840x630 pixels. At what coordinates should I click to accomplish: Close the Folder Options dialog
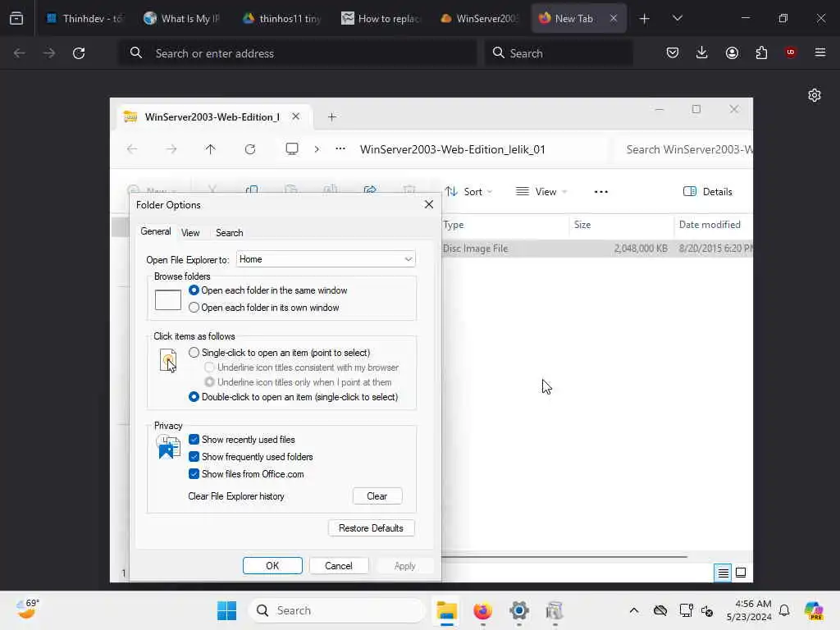[x=428, y=204]
